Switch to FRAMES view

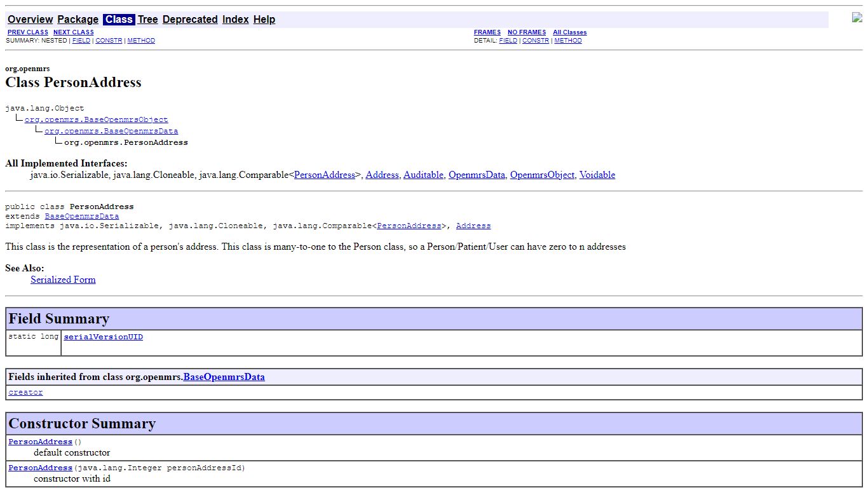487,32
